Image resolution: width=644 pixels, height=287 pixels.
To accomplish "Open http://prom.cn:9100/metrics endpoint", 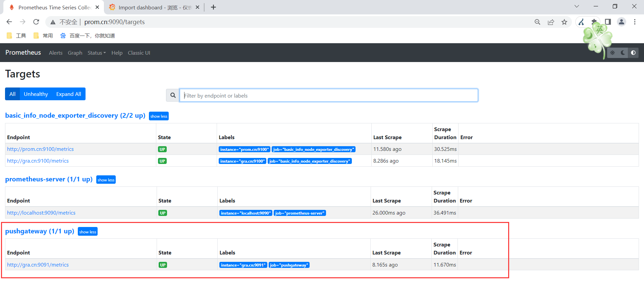I will click(40, 149).
